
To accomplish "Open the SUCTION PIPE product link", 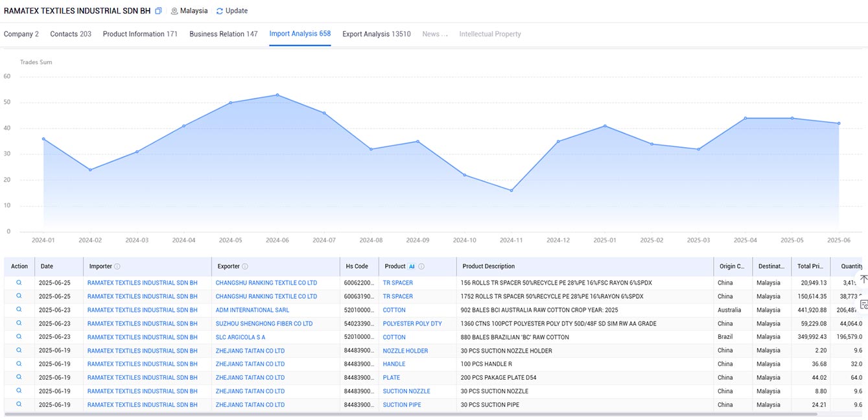I will click(x=402, y=404).
